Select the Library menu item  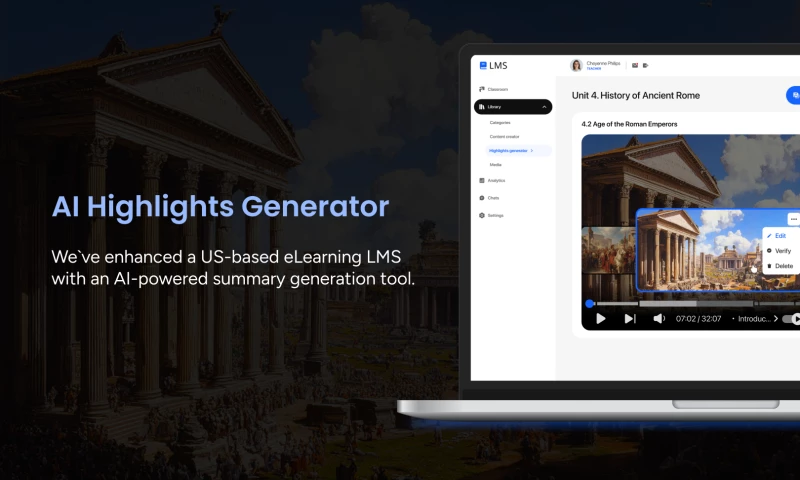point(513,107)
